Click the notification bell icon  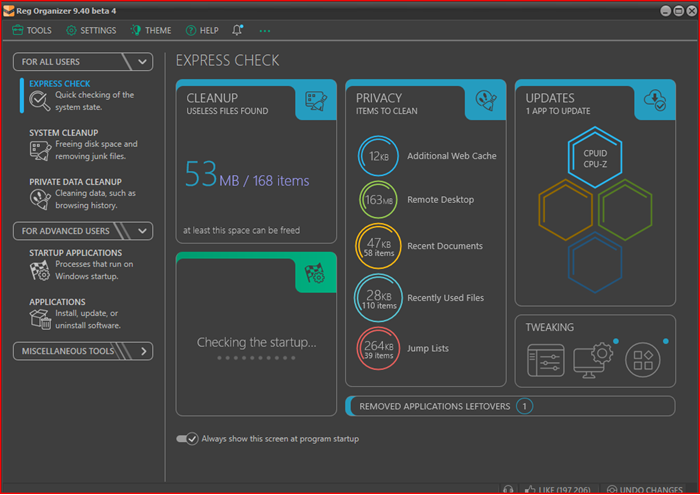point(237,30)
